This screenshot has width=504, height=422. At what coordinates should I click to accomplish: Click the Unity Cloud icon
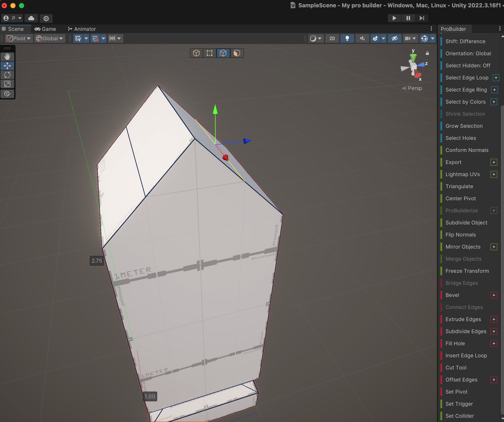(x=31, y=18)
